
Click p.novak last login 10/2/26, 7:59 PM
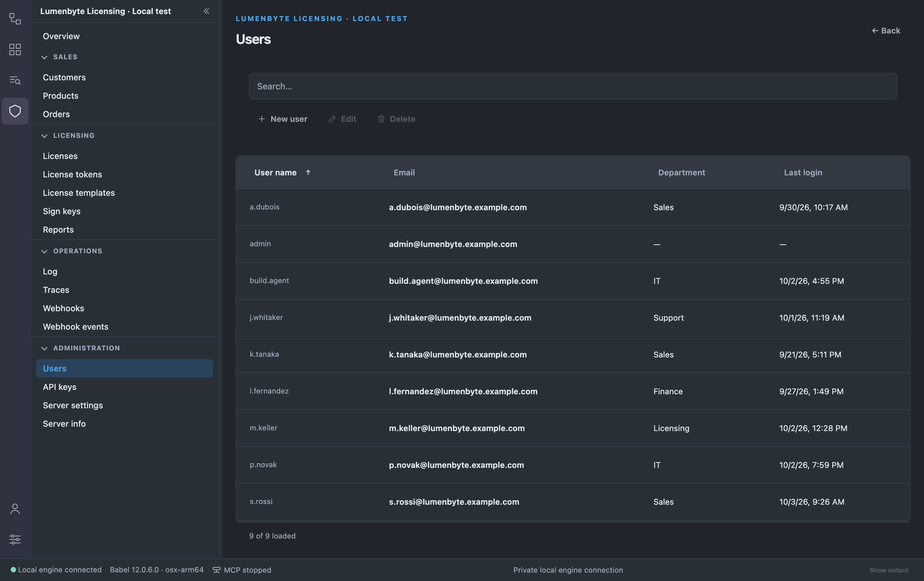point(812,465)
